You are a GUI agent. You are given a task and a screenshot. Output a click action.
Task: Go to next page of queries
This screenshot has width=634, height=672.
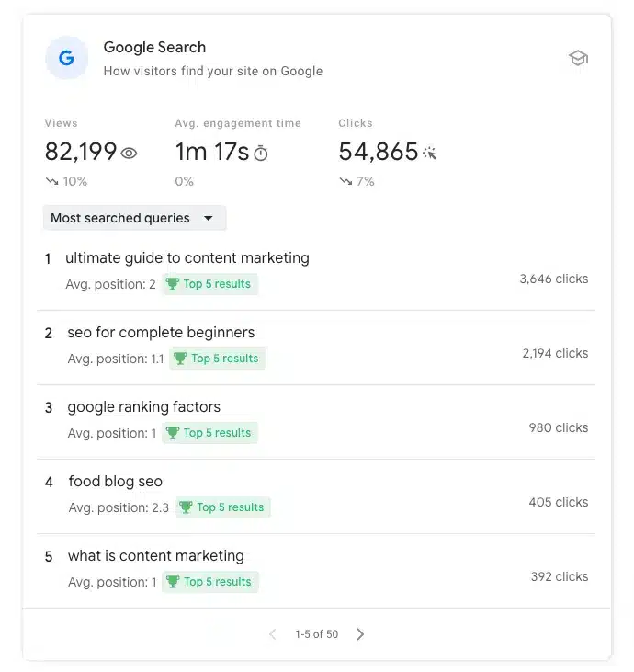coord(360,634)
